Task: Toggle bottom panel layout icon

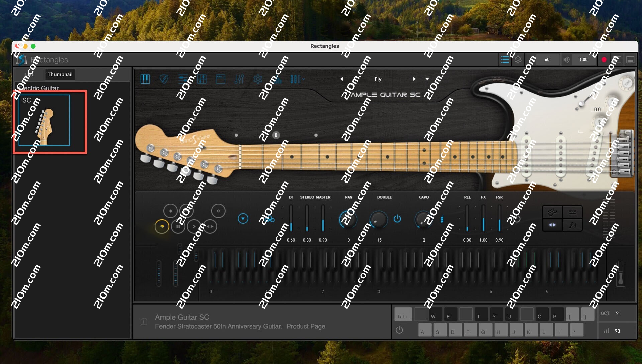Action: (x=630, y=60)
